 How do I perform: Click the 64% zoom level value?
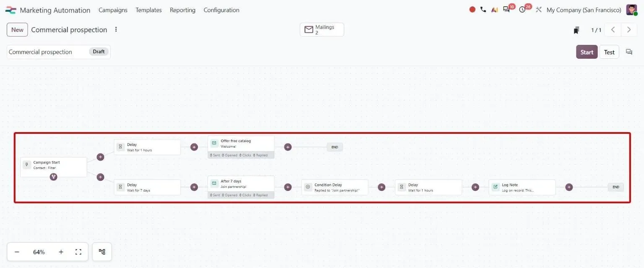[x=39, y=252]
